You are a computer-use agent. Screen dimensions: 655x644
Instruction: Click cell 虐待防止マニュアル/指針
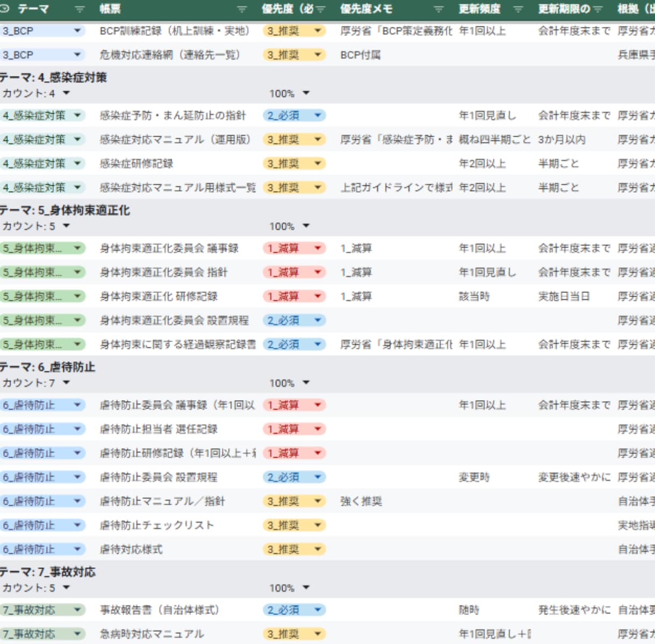click(162, 501)
